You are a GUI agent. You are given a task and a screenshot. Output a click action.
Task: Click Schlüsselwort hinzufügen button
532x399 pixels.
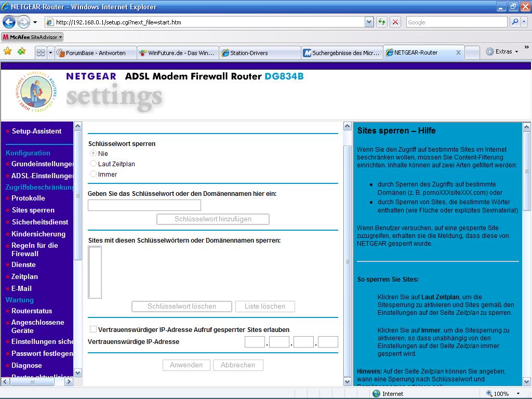click(212, 219)
